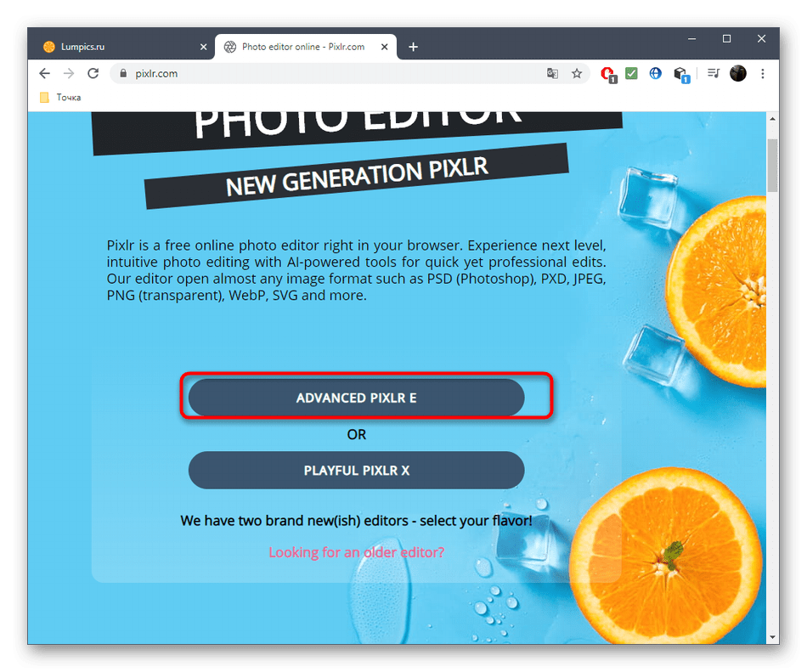View site info via the padlock icon
The image size is (807, 672).
pyautogui.click(x=123, y=74)
